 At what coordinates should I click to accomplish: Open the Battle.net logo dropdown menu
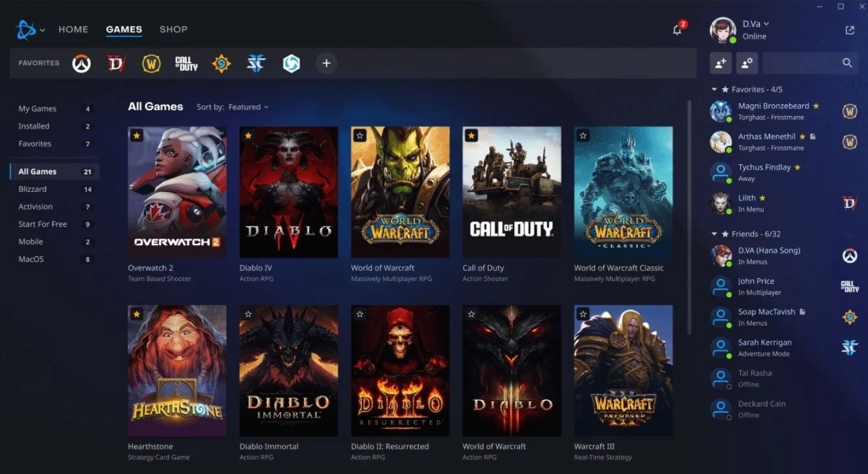coord(30,30)
